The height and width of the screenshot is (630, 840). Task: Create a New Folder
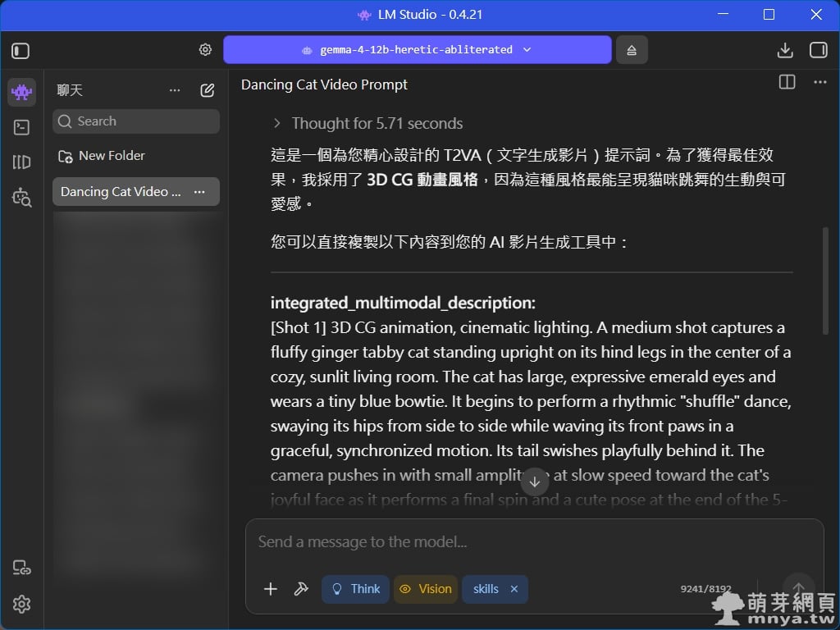pos(102,156)
